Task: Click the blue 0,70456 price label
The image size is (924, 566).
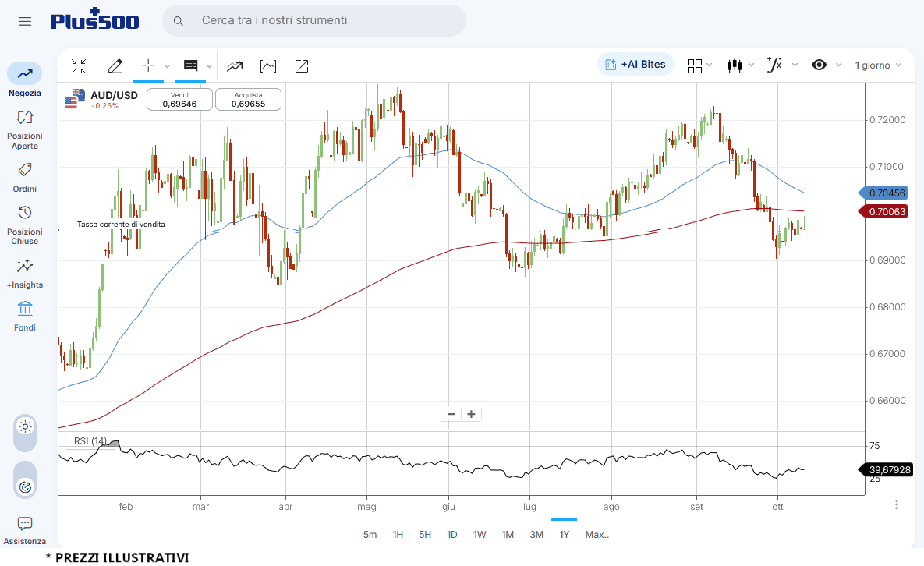Action: 883,193
